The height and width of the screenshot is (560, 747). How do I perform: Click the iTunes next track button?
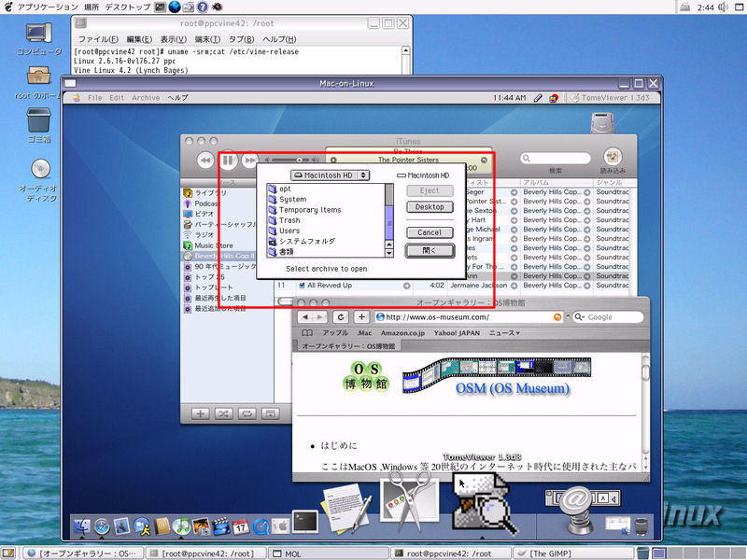(250, 161)
